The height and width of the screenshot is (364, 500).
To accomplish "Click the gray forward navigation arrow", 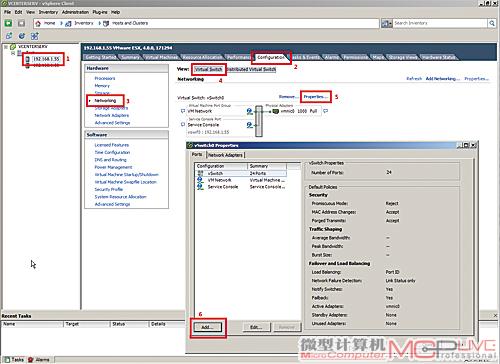I will click(21, 23).
